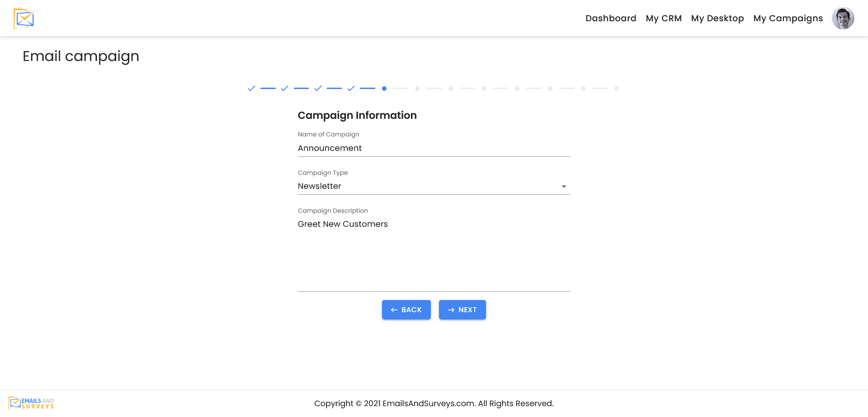Click the fourth completed step checkmark

[351, 89]
